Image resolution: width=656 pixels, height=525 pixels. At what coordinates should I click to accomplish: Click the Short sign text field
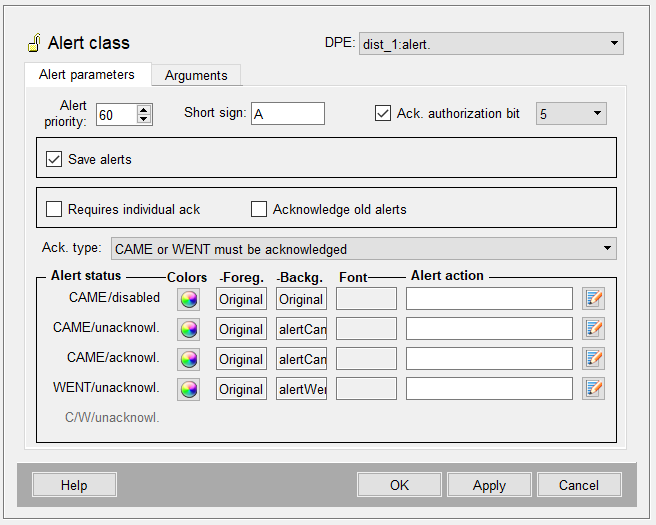pos(287,114)
